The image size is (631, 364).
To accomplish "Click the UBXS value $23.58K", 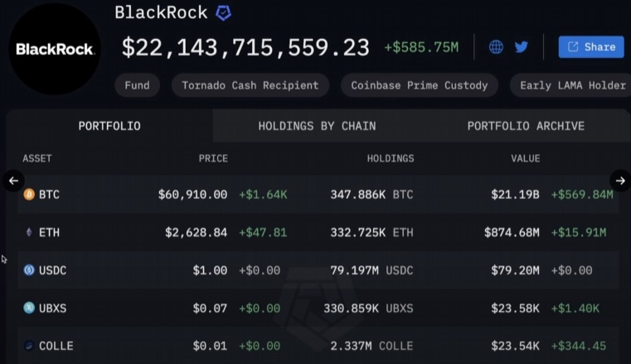I will point(515,308).
